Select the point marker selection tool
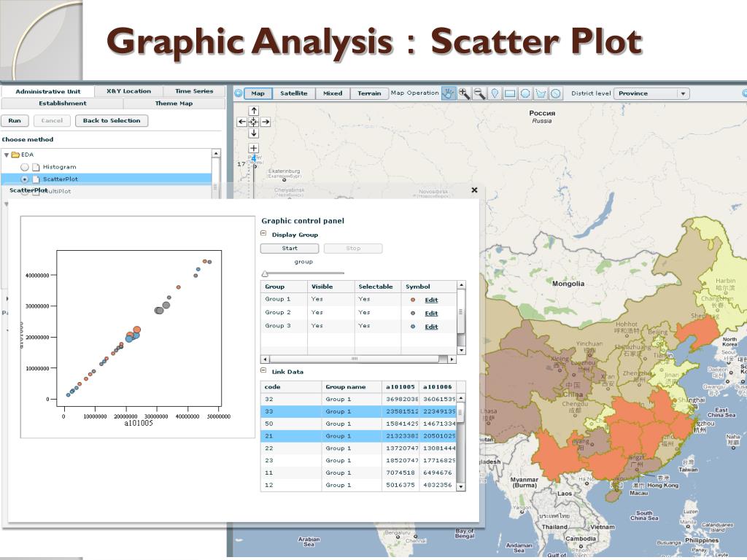747x560 pixels. coord(495,93)
